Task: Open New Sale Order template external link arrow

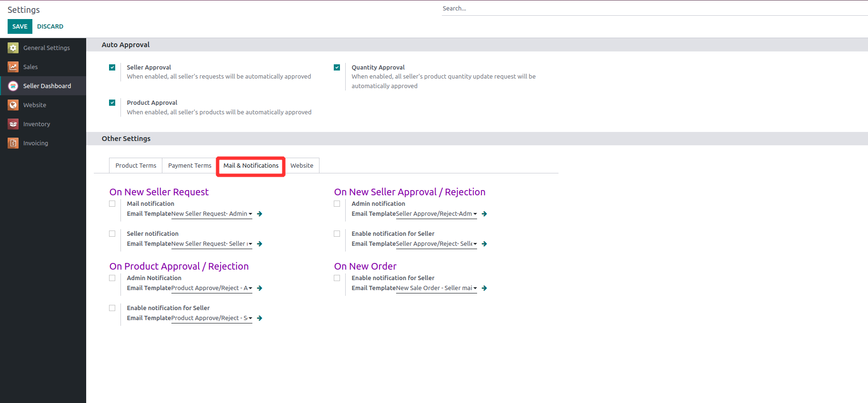Action: 484,288
